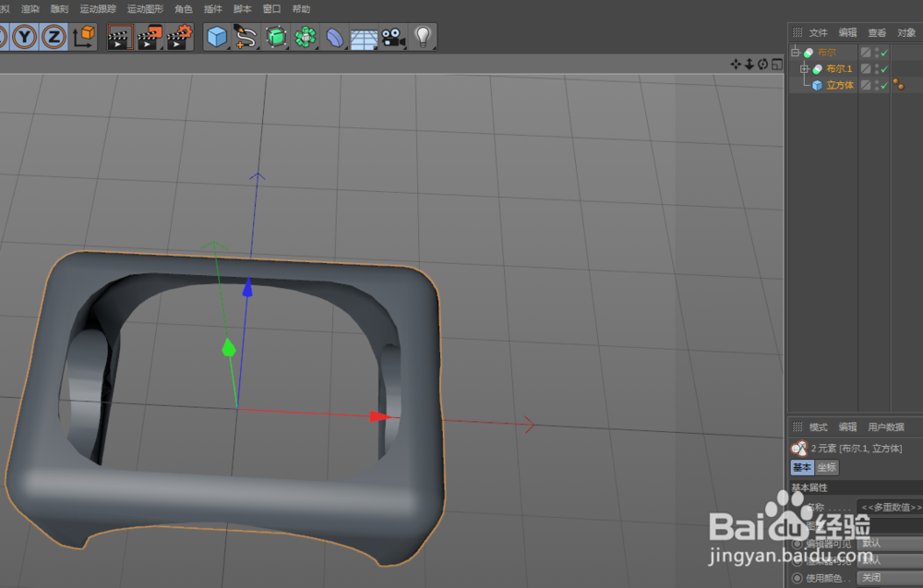This screenshot has width=923, height=588.
Task: Add a Camera from the toolbar
Action: point(391,37)
